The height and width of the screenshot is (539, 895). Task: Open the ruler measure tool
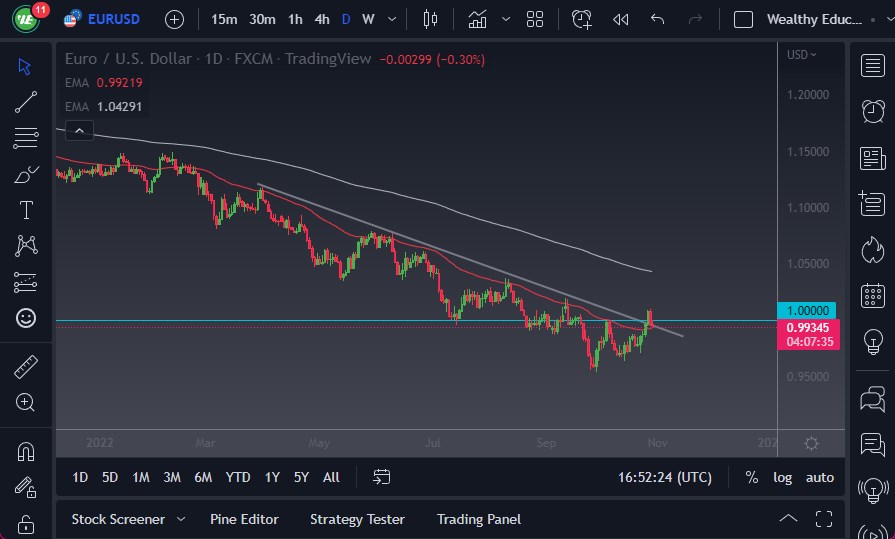(x=26, y=367)
